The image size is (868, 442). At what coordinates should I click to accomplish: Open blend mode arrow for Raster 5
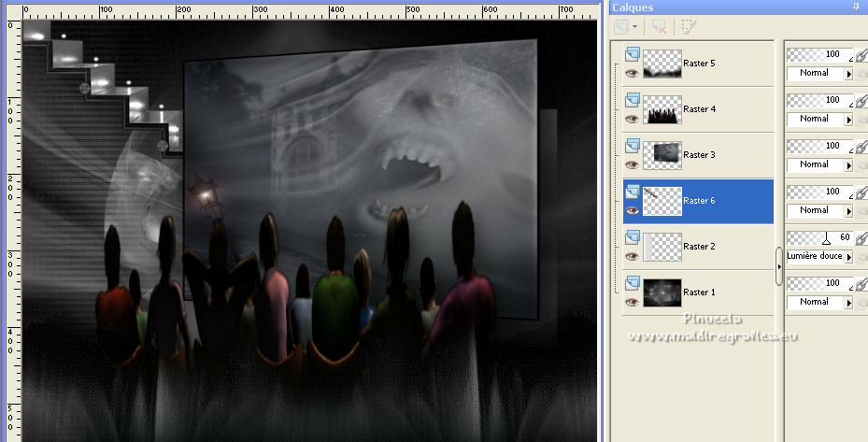[x=848, y=74]
